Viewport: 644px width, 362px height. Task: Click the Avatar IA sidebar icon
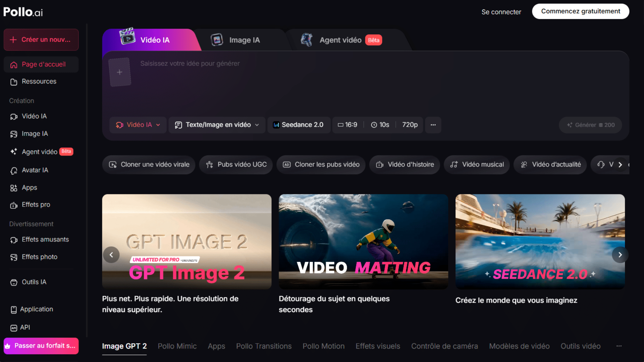(14, 171)
